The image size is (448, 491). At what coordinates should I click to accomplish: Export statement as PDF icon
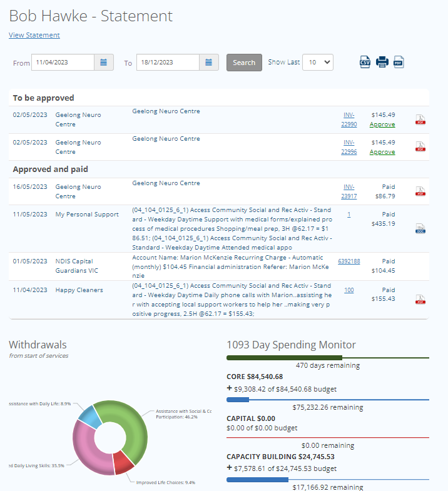399,62
